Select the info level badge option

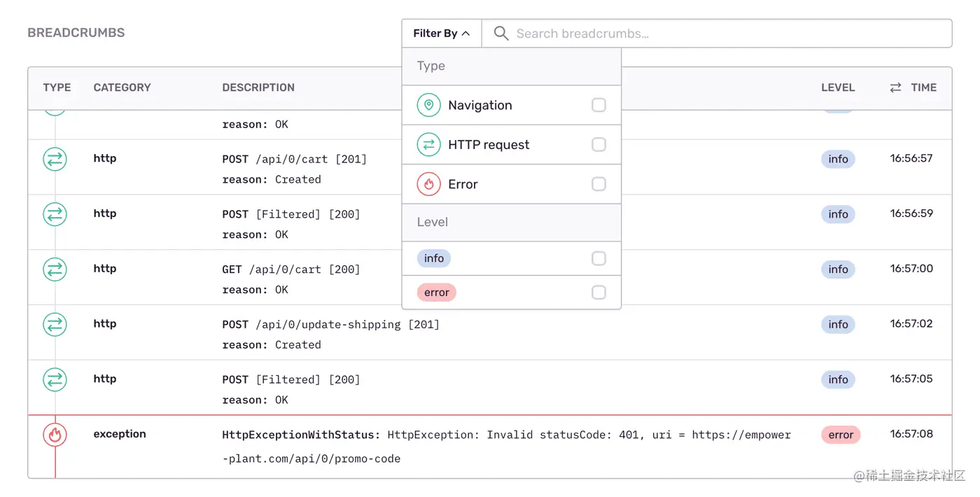click(434, 258)
